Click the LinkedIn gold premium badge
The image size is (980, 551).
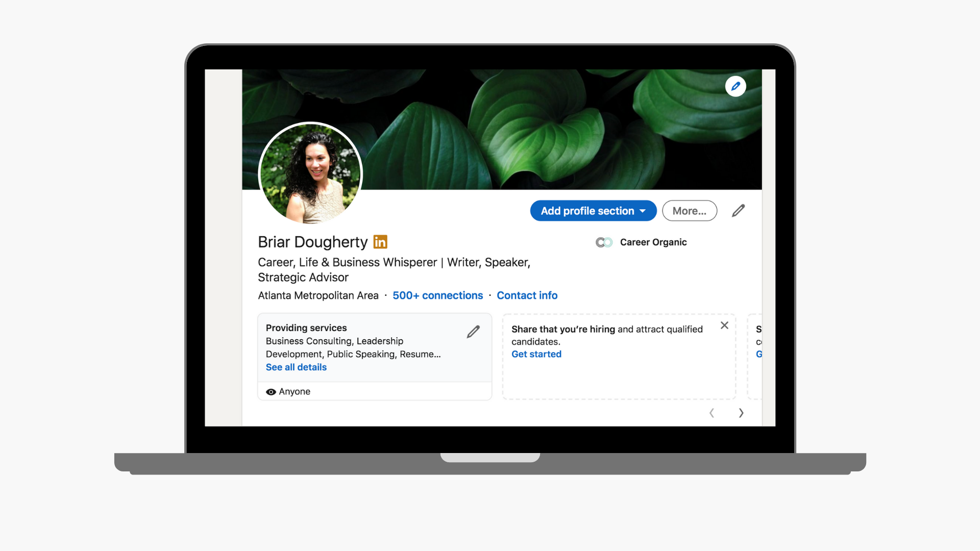380,242
